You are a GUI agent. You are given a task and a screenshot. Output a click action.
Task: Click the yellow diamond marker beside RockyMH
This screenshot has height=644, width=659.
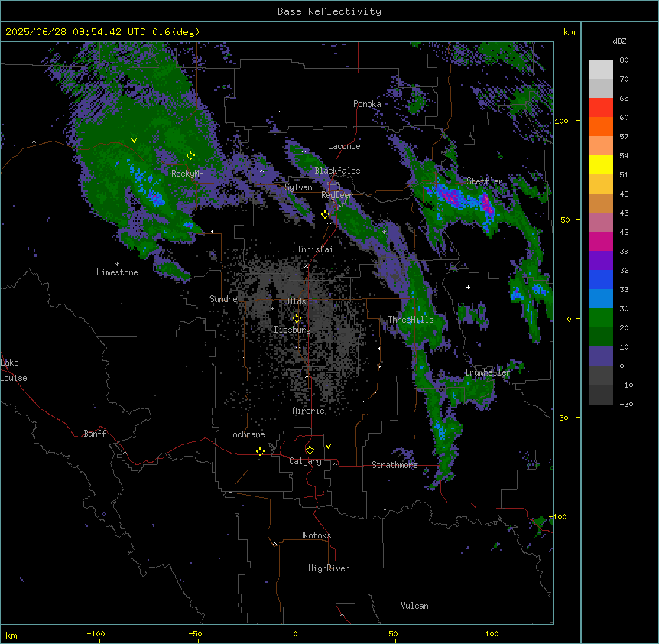click(190, 155)
